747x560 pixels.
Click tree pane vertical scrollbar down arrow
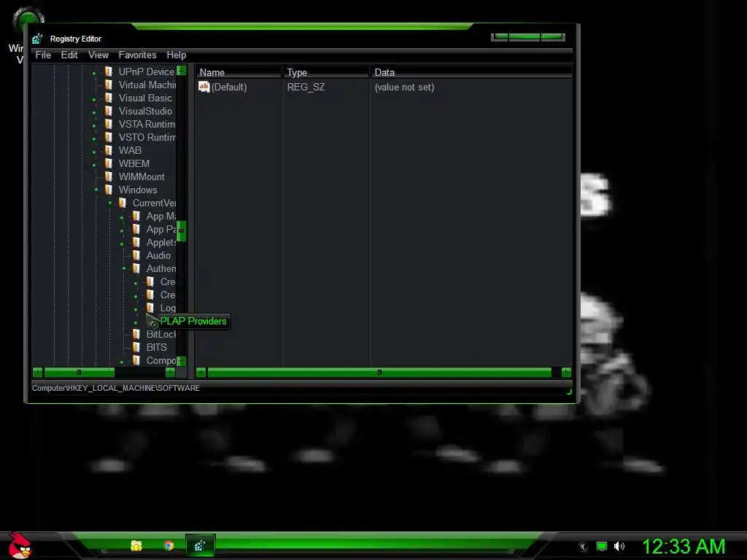(x=182, y=361)
